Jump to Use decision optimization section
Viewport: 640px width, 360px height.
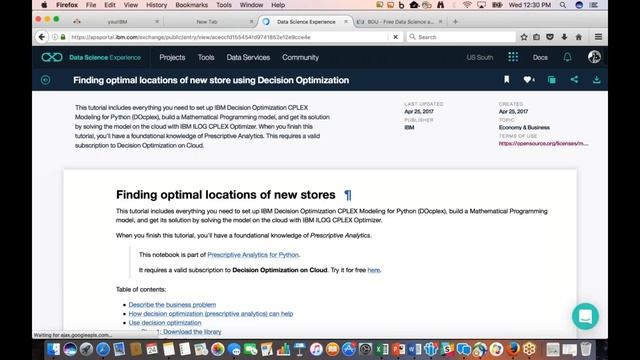tap(165, 322)
